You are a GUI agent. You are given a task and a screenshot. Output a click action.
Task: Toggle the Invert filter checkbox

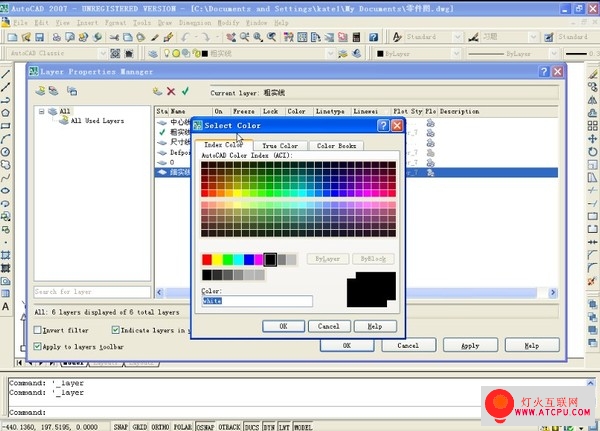(x=38, y=330)
